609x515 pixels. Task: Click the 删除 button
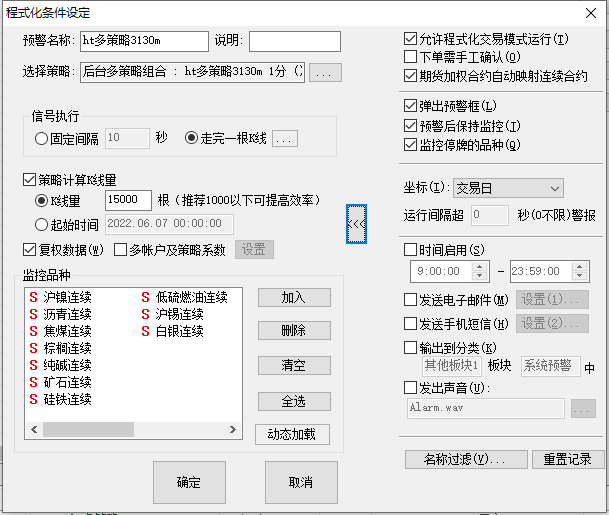pyautogui.click(x=294, y=331)
